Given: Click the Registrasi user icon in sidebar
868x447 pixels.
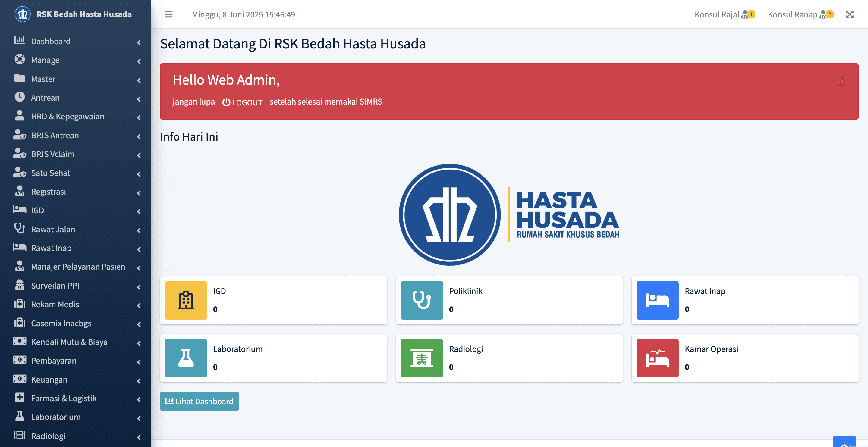Looking at the screenshot, I should [x=20, y=191].
